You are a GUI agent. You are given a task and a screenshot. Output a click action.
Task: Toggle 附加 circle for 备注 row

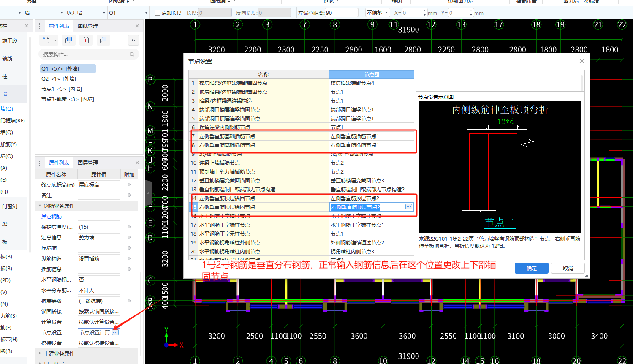129,195
